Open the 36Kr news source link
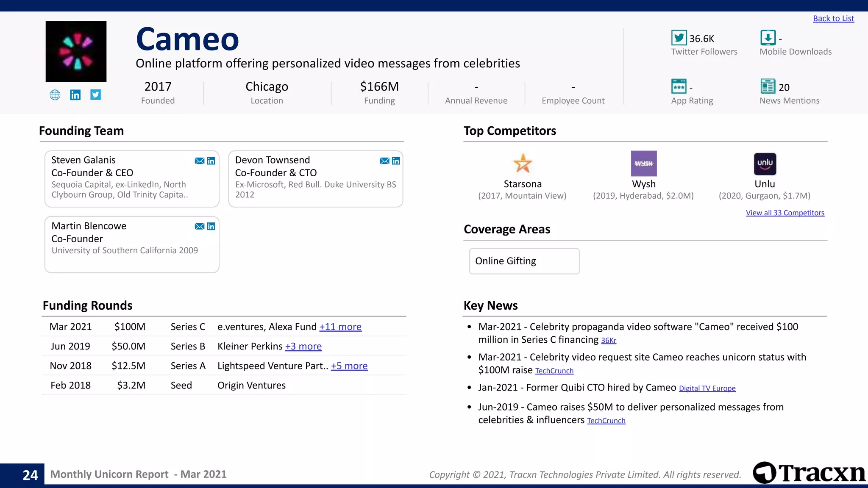 point(609,341)
